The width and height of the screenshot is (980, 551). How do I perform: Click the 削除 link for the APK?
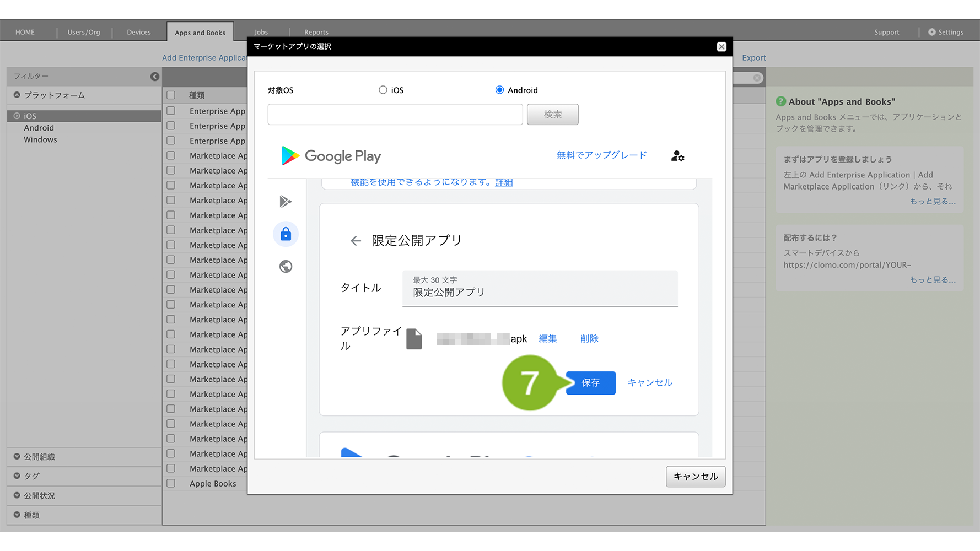(589, 339)
